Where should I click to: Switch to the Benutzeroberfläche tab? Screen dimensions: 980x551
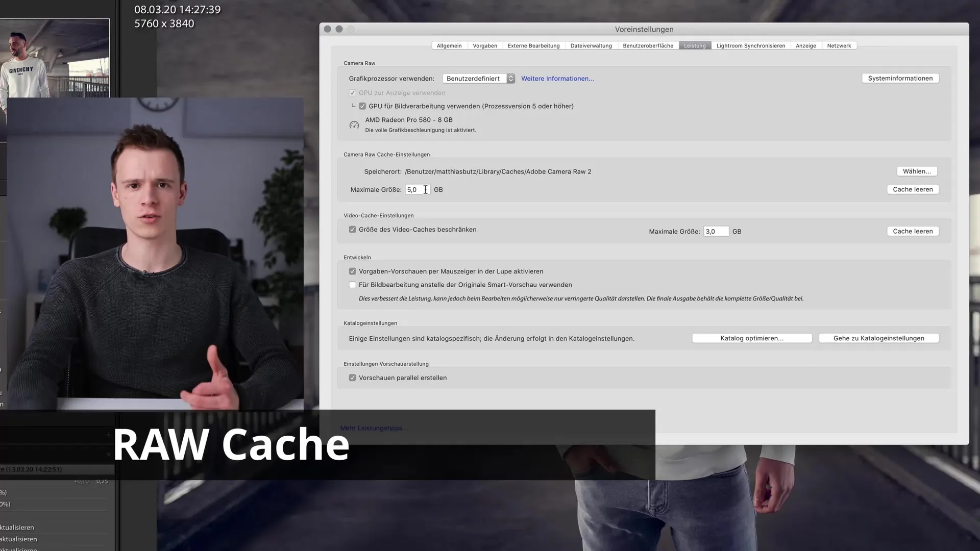[x=648, y=46]
